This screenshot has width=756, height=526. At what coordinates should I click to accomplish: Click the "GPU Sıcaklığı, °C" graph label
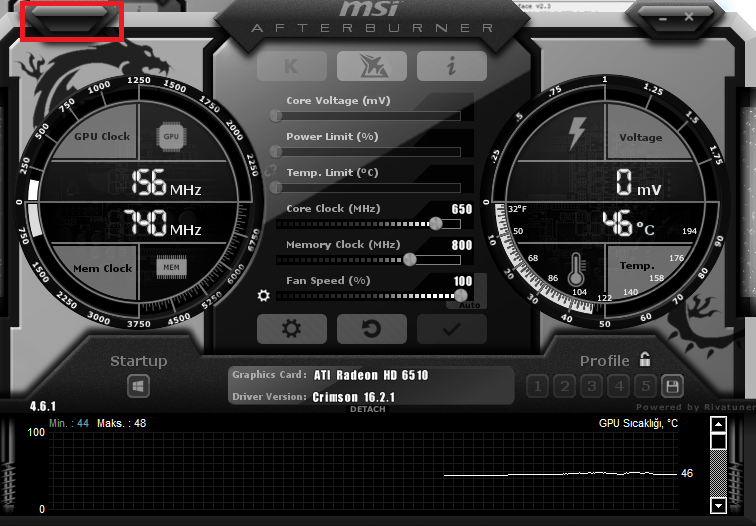pyautogui.click(x=638, y=423)
